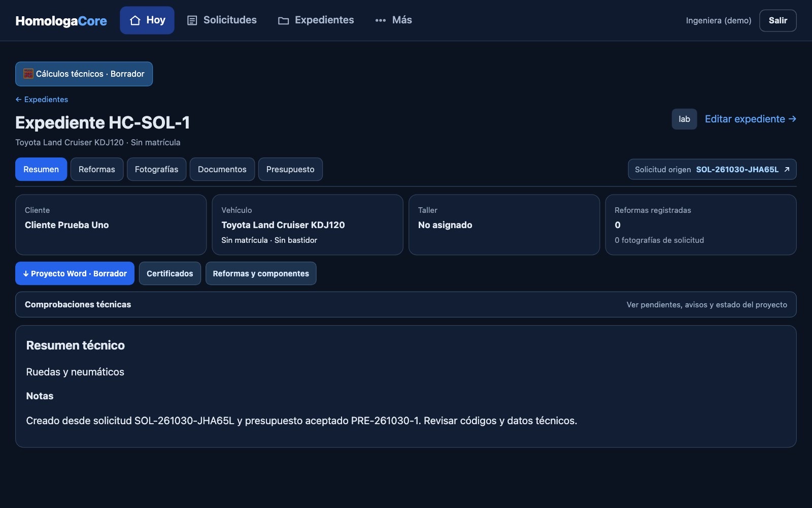Click the Expediente HC-SOL-1 heading
Viewport: 812px width, 508px height.
click(103, 122)
